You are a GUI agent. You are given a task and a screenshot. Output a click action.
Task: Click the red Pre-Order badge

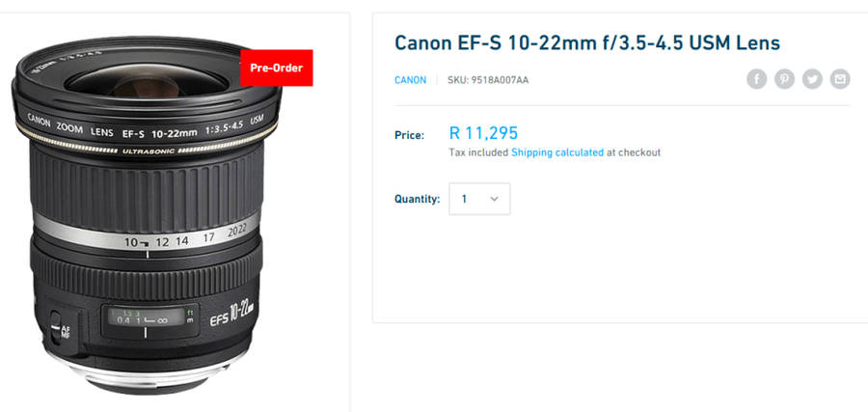pos(276,69)
